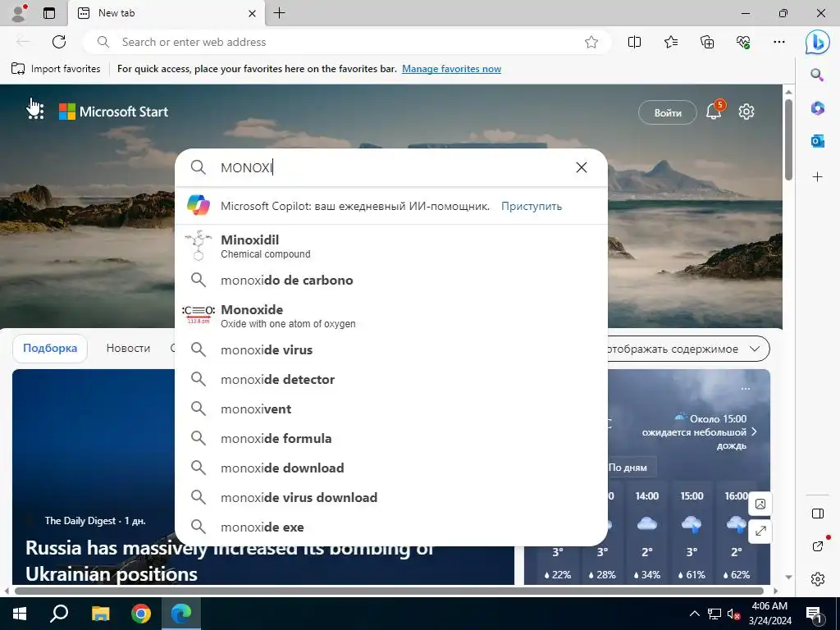Open sidebar settings gear at bottom

[x=818, y=579]
